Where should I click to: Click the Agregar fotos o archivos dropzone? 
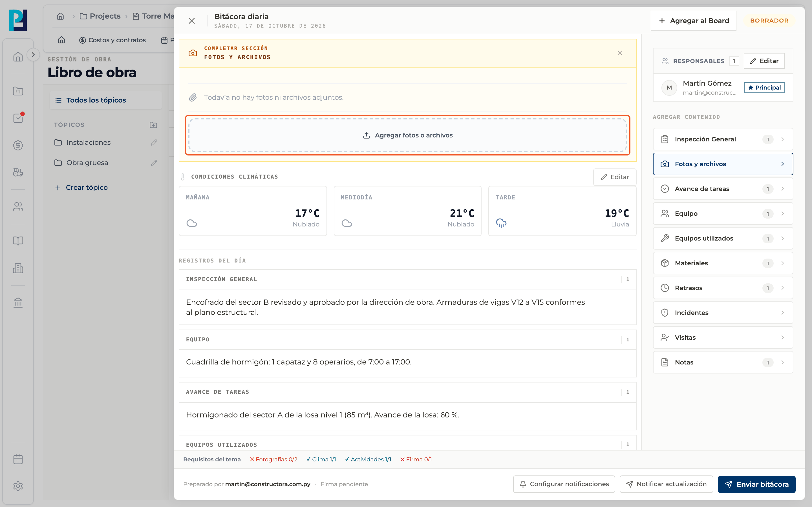tap(408, 135)
